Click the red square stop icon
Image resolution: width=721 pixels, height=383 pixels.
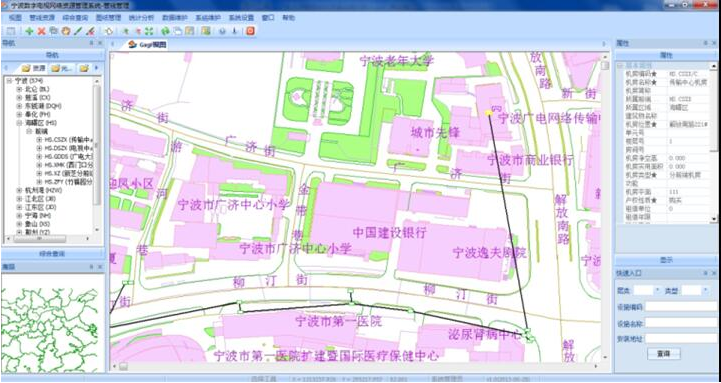coord(250,31)
